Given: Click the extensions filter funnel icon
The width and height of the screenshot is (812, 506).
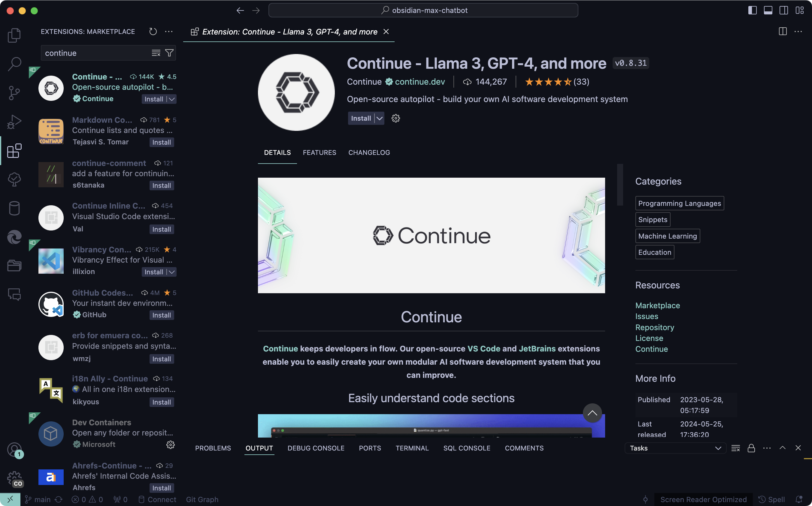Looking at the screenshot, I should [x=169, y=53].
